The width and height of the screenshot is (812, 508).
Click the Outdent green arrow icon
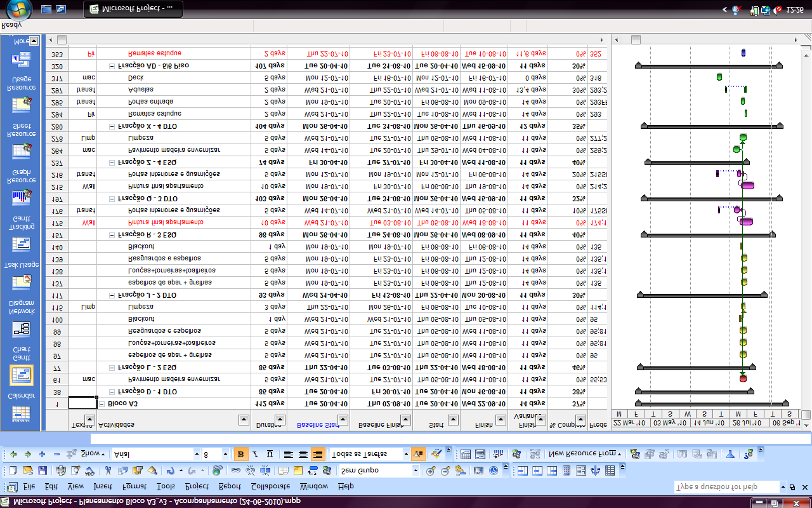[x=13, y=454]
